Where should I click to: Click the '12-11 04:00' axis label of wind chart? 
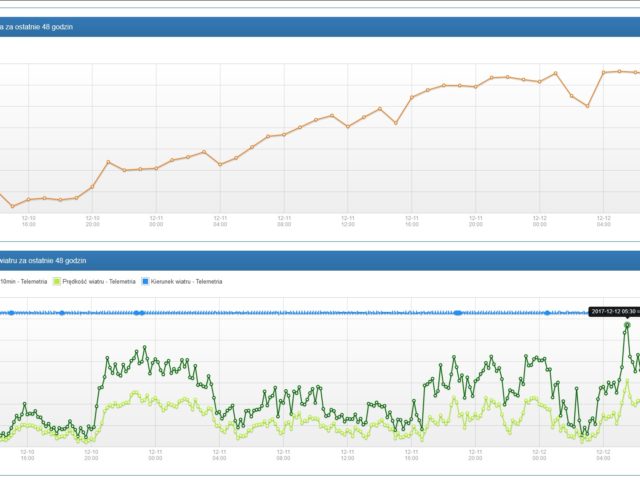pyautogui.click(x=220, y=455)
